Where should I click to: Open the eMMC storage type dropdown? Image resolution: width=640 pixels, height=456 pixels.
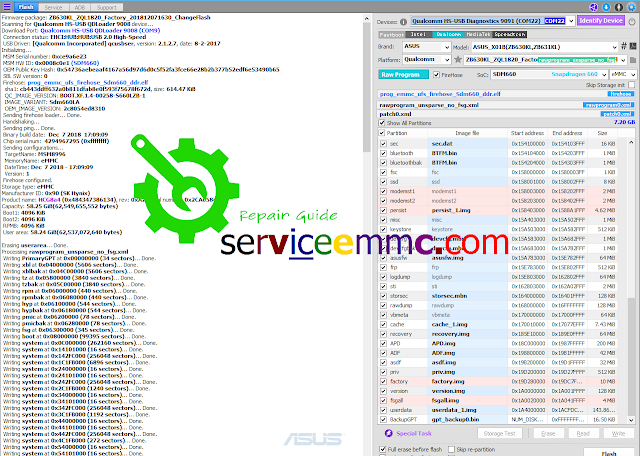click(623, 74)
